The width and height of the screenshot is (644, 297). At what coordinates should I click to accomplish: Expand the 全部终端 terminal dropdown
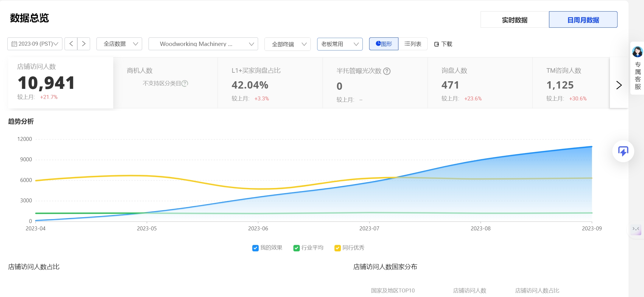(x=287, y=44)
